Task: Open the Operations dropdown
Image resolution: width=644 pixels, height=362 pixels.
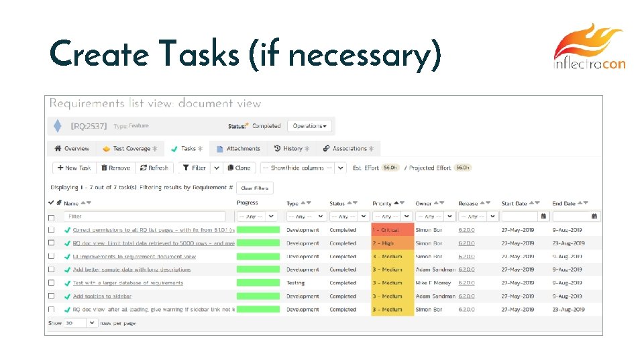Action: click(309, 126)
